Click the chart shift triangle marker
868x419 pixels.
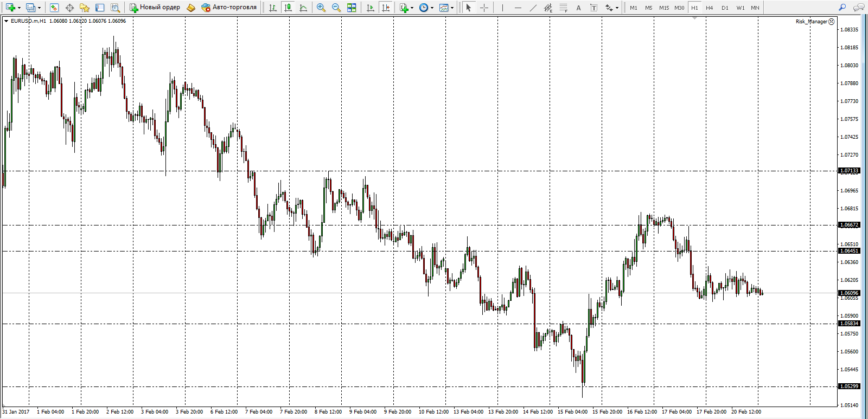(694, 18)
